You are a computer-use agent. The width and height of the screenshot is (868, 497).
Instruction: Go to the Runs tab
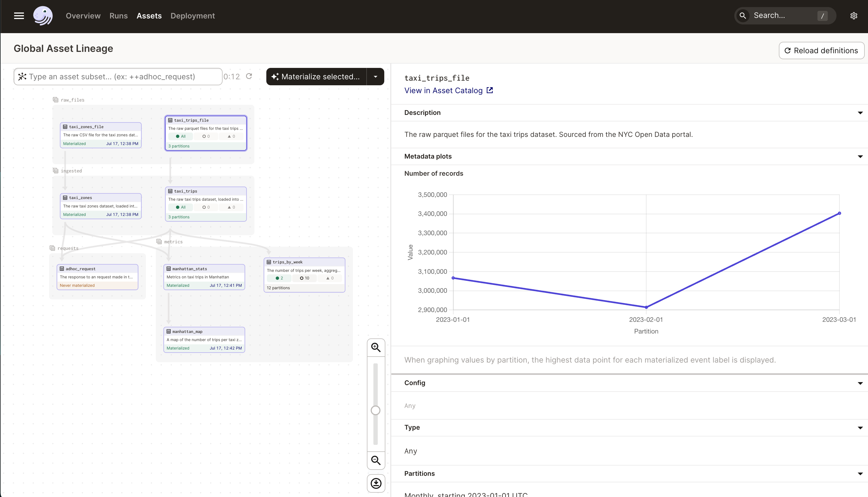click(118, 16)
